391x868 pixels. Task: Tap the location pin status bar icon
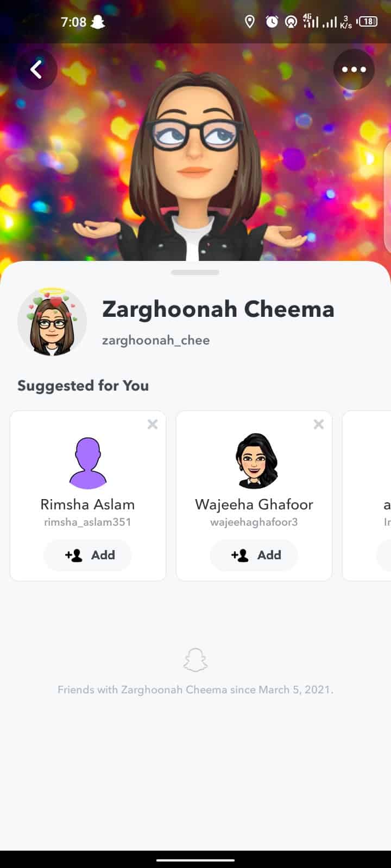(x=250, y=22)
